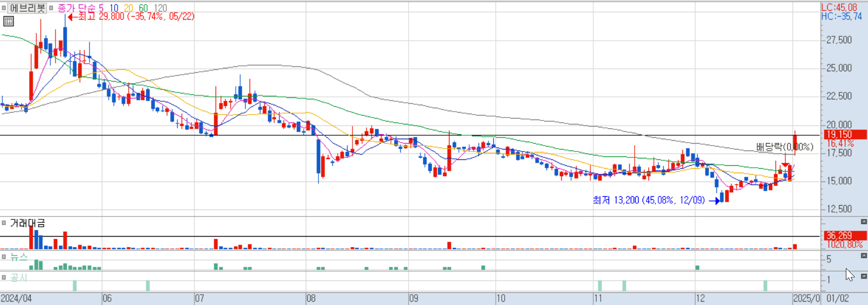Viewport: 868px width, 305px height.
Task: Click the 10 month axis label
Action: coord(501,299)
